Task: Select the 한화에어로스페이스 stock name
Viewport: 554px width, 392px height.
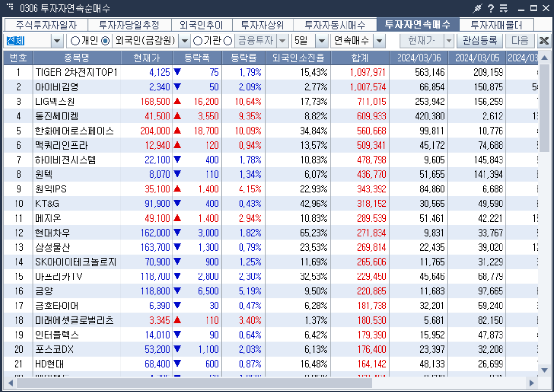Action: pyautogui.click(x=74, y=131)
